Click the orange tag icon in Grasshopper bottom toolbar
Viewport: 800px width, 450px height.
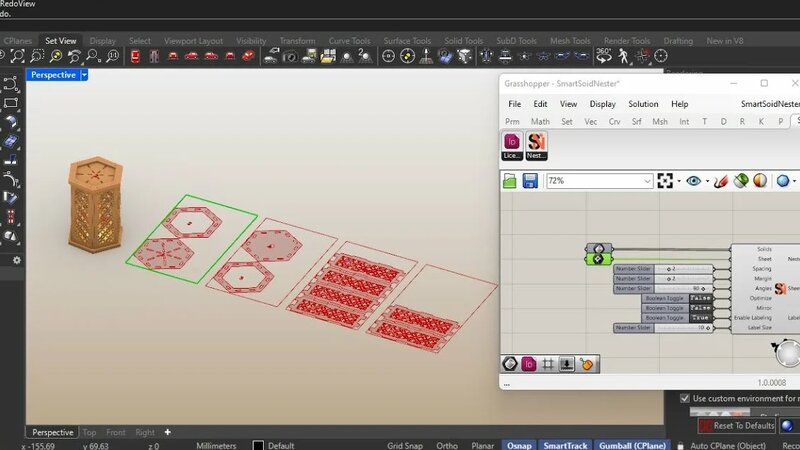(587, 364)
